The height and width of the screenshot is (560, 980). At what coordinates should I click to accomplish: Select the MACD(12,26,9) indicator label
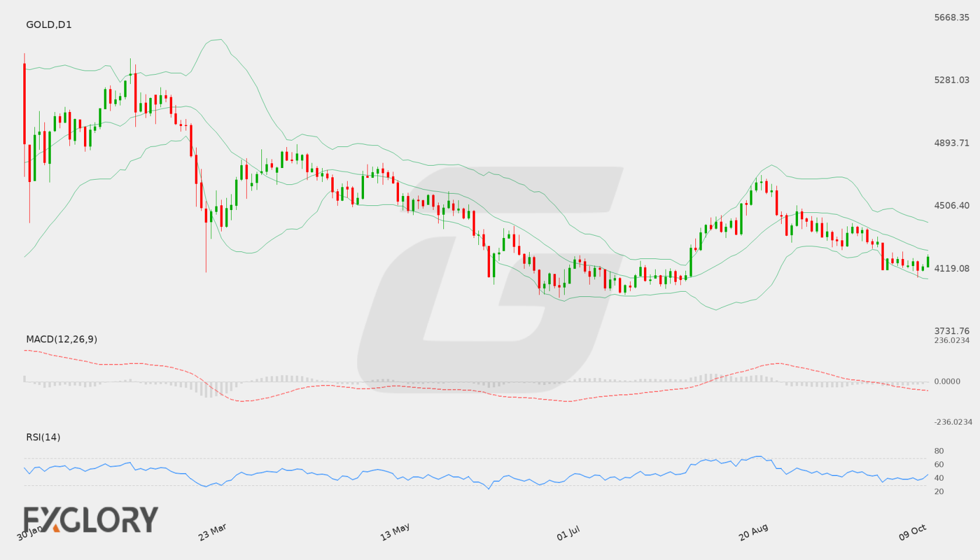pyautogui.click(x=62, y=339)
